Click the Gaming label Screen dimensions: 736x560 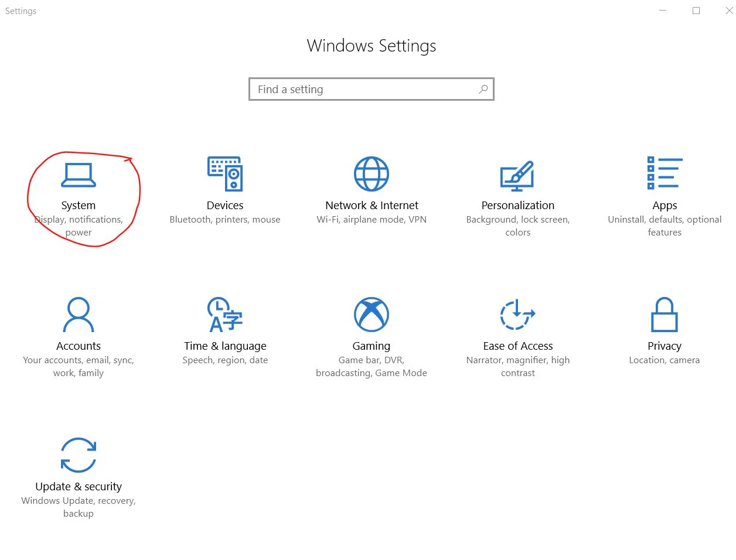point(372,346)
